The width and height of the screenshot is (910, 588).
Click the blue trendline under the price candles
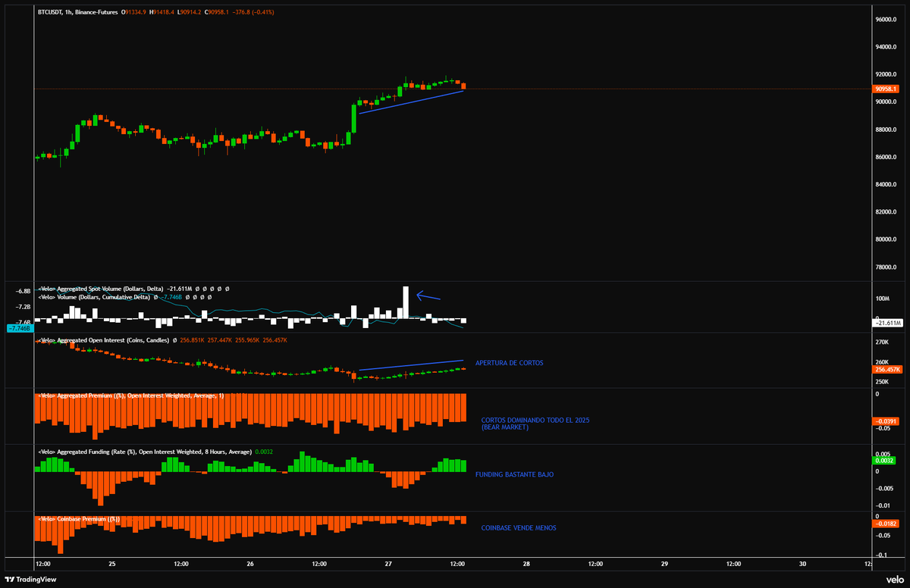point(411,102)
